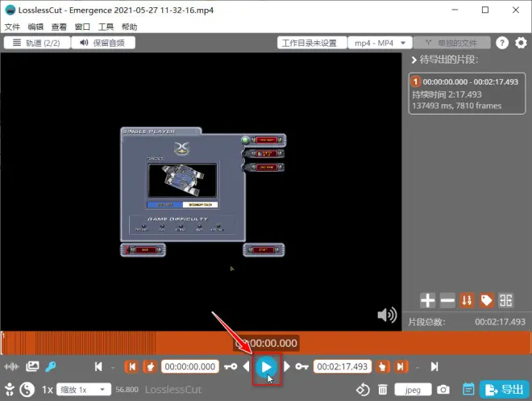Play the video with the blue play button

pos(266,367)
